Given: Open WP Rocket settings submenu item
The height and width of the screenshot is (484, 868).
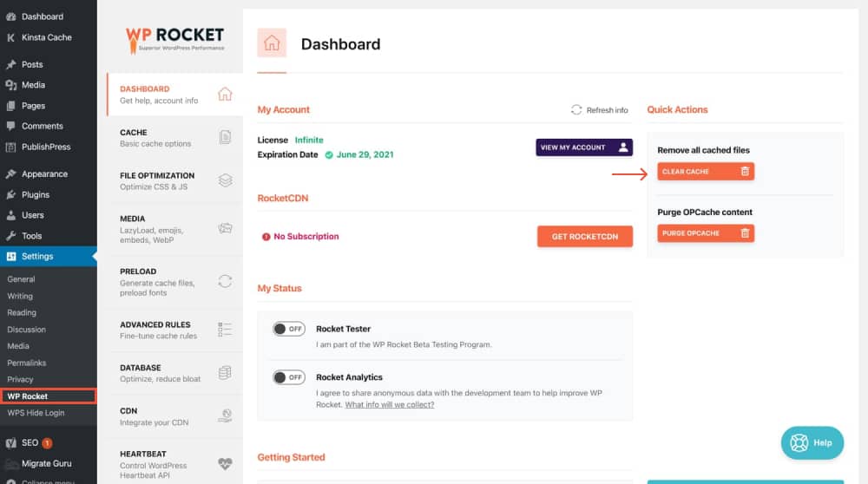Looking at the screenshot, I should (48, 396).
